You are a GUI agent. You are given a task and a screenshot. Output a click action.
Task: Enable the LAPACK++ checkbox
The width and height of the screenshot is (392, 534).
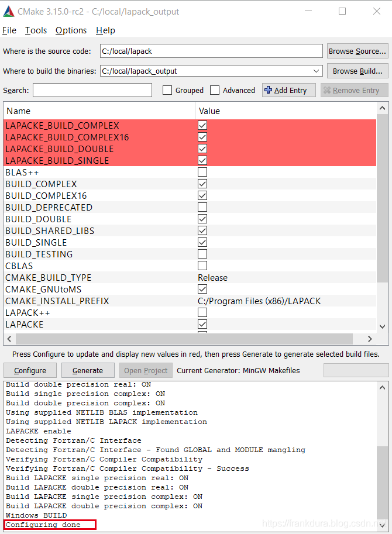point(202,312)
